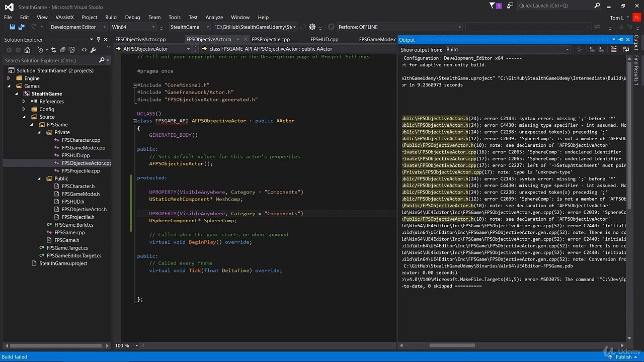Open the Win64 platform dropdown
The height and width of the screenshot is (362, 644).
point(133,27)
